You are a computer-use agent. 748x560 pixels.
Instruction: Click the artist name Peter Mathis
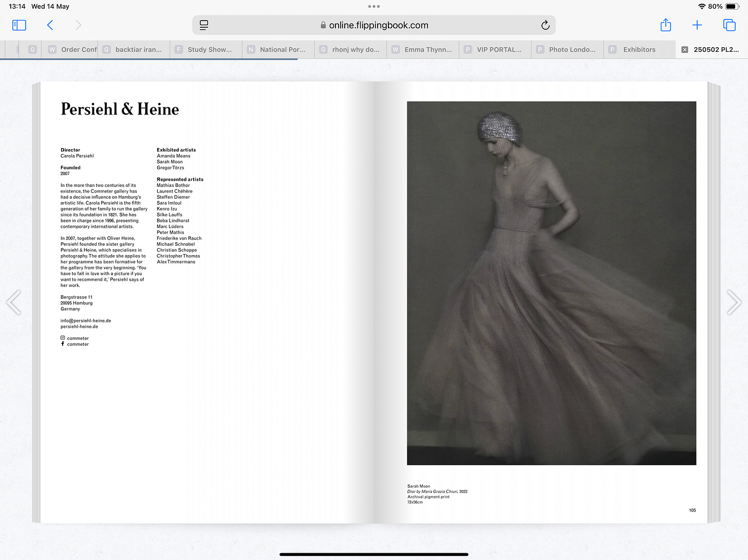point(171,233)
